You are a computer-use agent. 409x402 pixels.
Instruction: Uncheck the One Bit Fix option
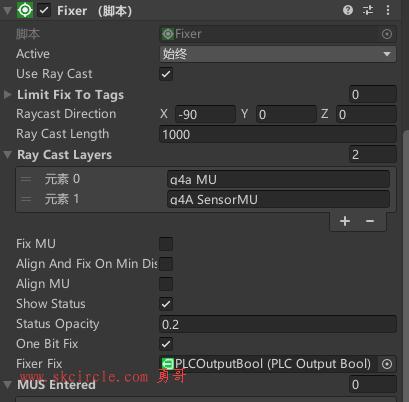(x=166, y=344)
